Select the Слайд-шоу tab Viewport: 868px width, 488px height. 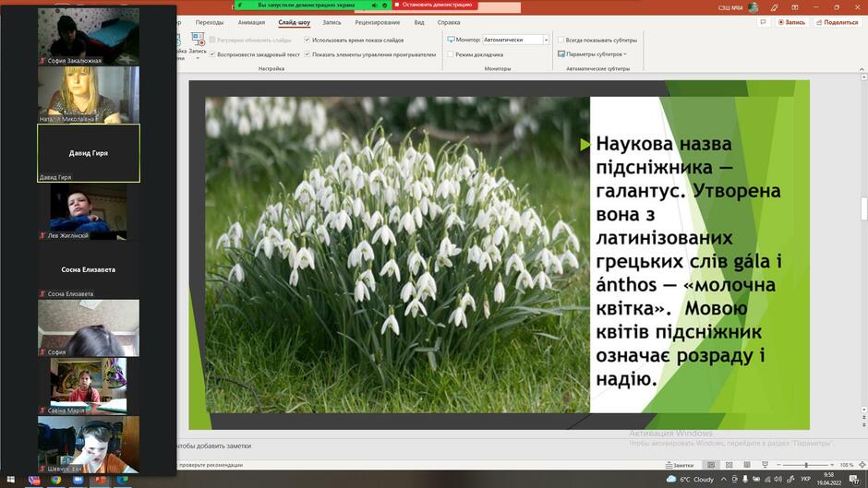pyautogui.click(x=294, y=23)
